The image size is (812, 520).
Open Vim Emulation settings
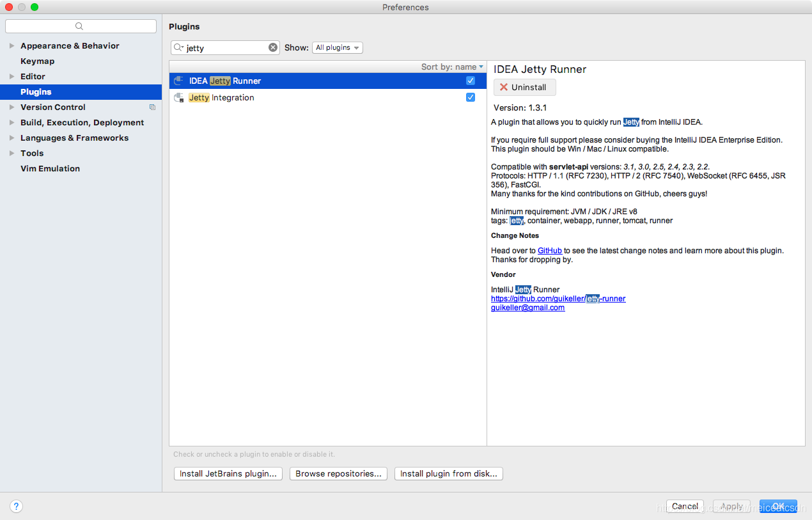click(x=50, y=169)
